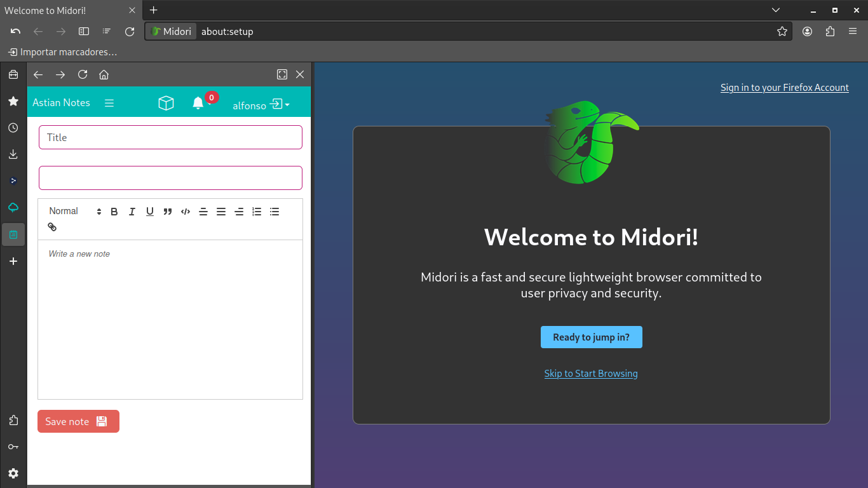
Task: Click into the Write a new note area
Action: pyautogui.click(x=170, y=320)
